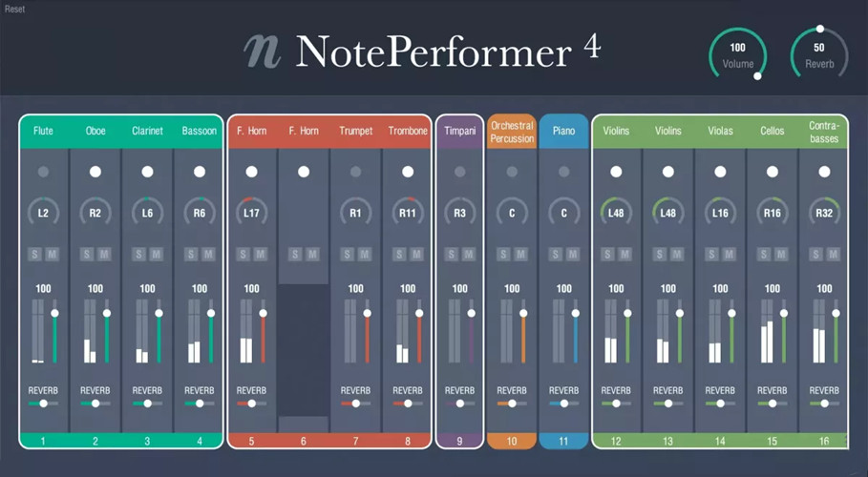Click channel number 16 footer
Screen dimensions: 868x477
824,441
